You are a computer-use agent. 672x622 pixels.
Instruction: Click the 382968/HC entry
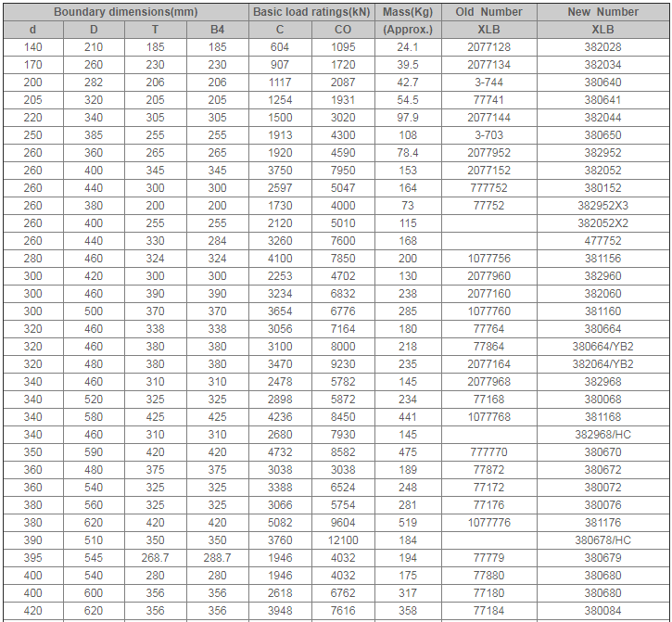coord(602,435)
